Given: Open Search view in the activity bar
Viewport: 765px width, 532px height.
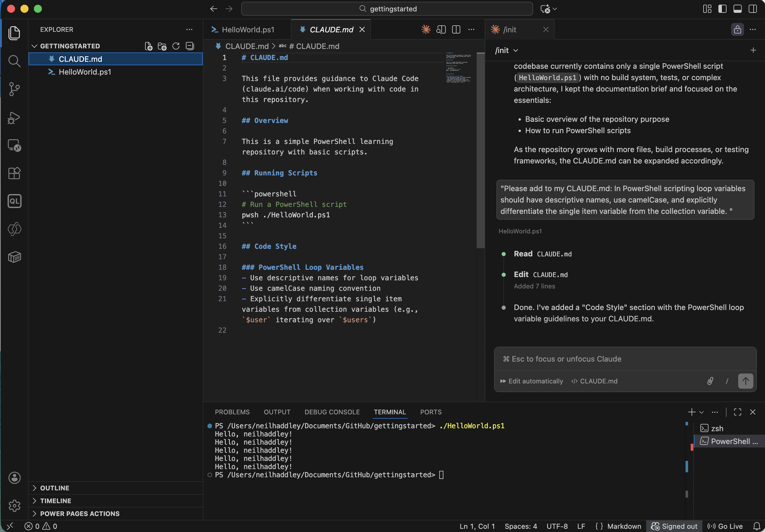Looking at the screenshot, I should [x=14, y=61].
